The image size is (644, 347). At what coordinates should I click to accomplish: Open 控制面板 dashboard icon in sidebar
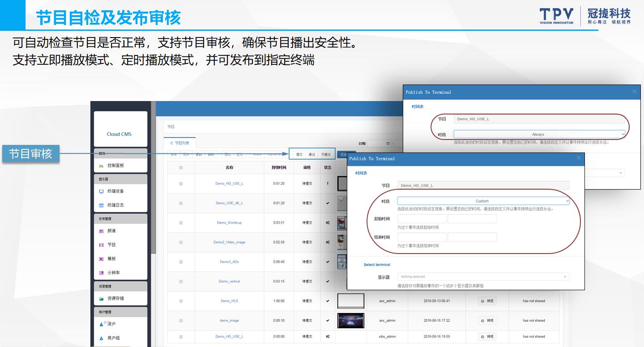click(101, 165)
